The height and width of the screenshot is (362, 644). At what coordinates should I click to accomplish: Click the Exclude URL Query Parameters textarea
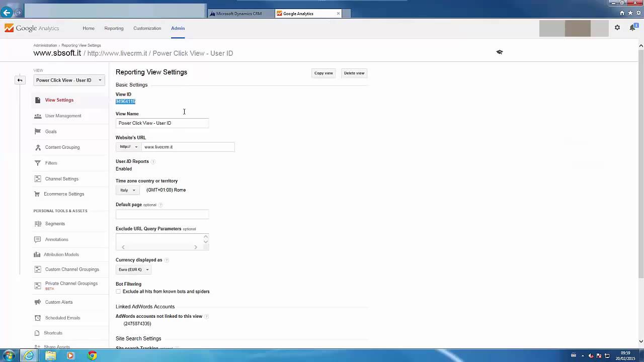click(162, 242)
